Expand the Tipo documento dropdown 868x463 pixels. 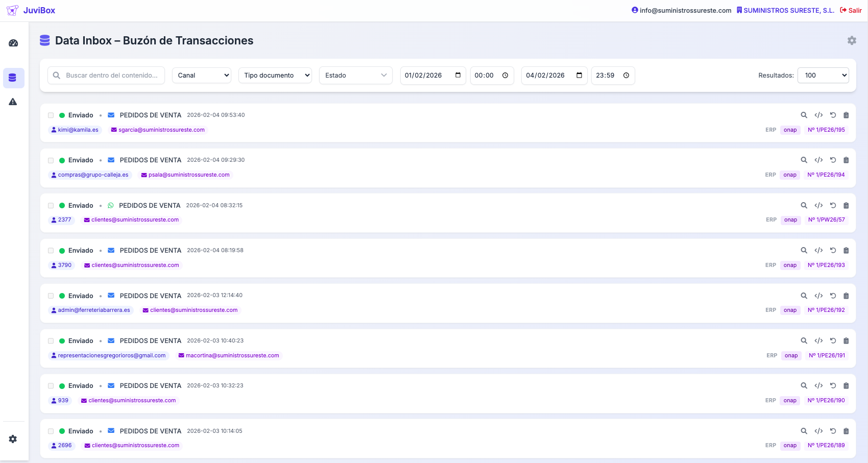(275, 75)
